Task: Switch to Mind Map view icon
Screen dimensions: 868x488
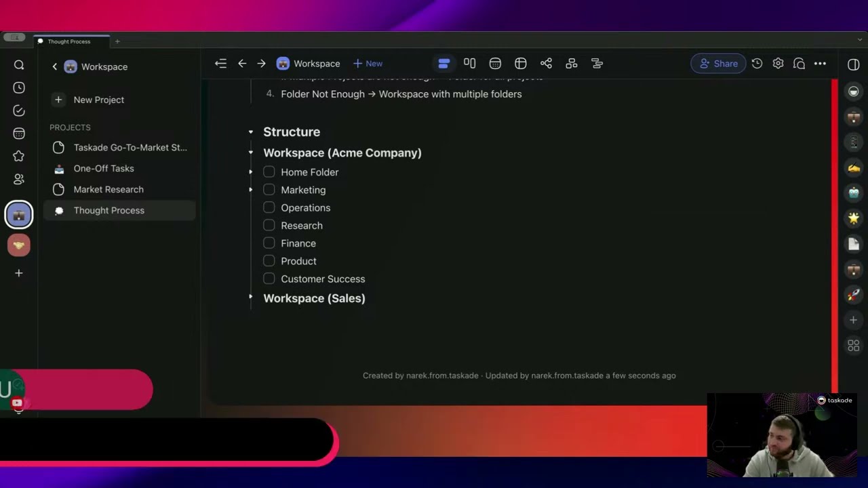Action: tap(546, 63)
